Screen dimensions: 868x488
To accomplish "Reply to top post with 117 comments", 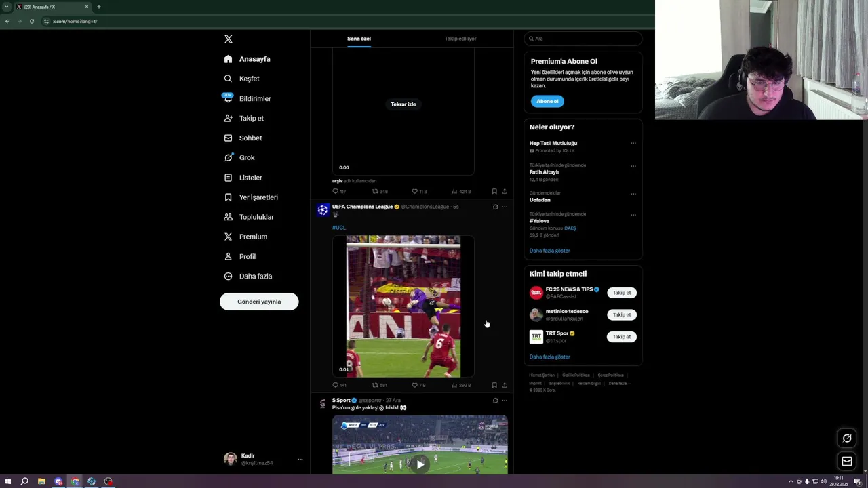I will click(339, 191).
